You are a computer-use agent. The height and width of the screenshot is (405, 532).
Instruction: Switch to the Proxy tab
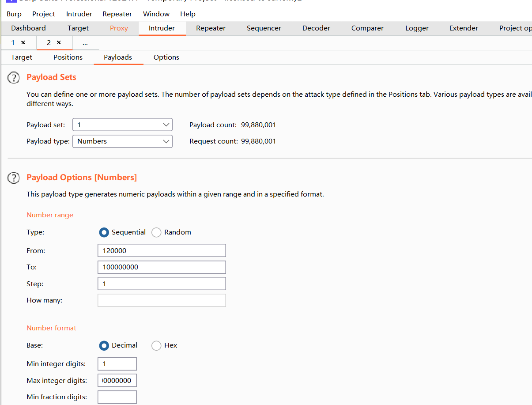pos(119,28)
